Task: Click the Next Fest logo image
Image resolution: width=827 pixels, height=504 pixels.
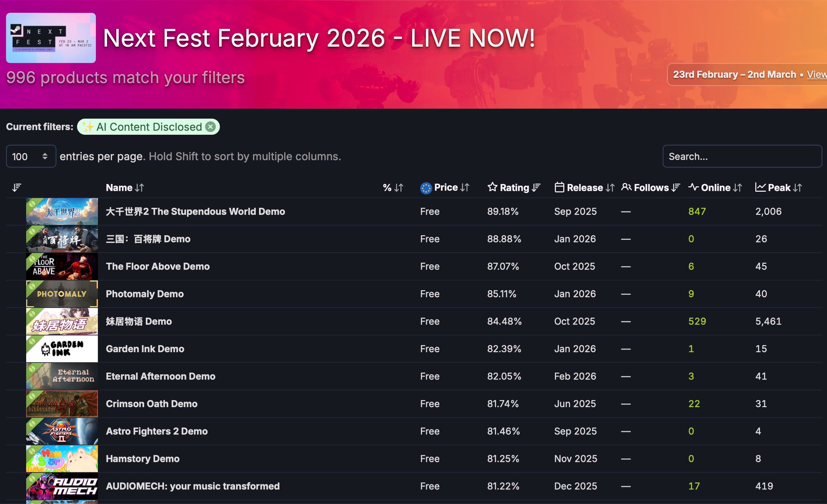Action: pyautogui.click(x=51, y=38)
